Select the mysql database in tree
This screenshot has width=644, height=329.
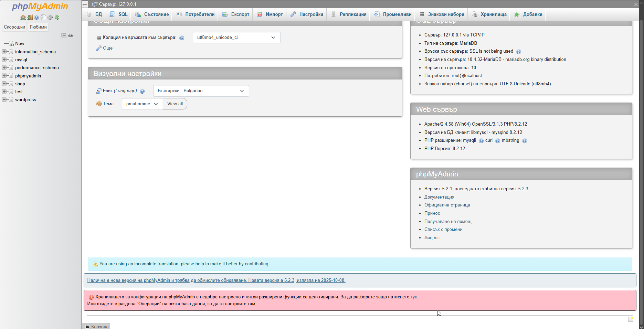[21, 60]
